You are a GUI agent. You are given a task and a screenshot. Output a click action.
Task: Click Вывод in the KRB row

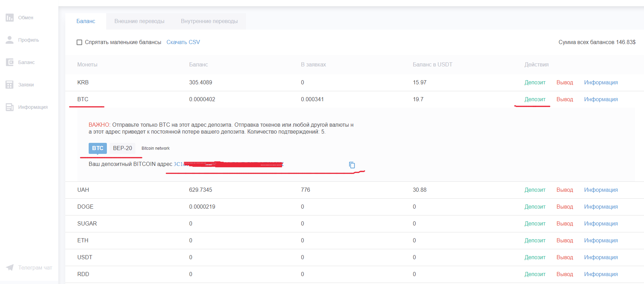(565, 83)
